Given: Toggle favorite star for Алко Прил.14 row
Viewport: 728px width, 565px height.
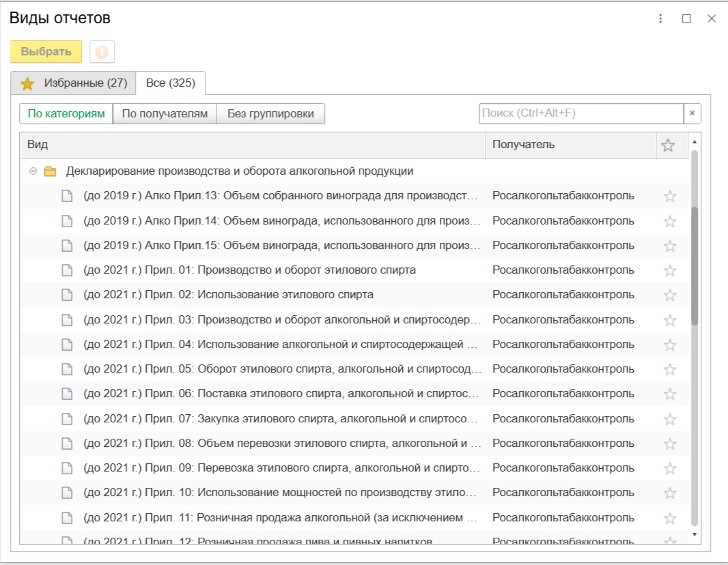Looking at the screenshot, I should coord(670,221).
